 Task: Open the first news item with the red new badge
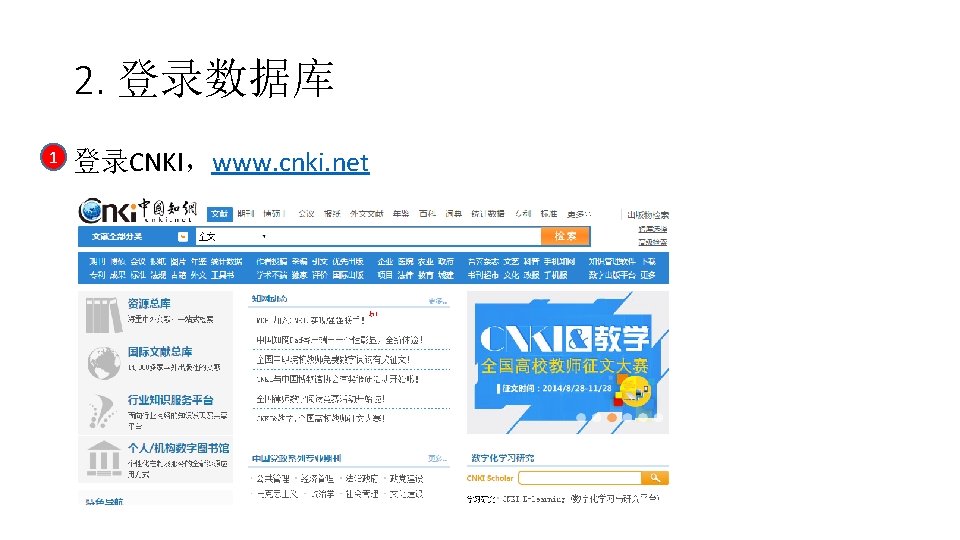(311, 320)
